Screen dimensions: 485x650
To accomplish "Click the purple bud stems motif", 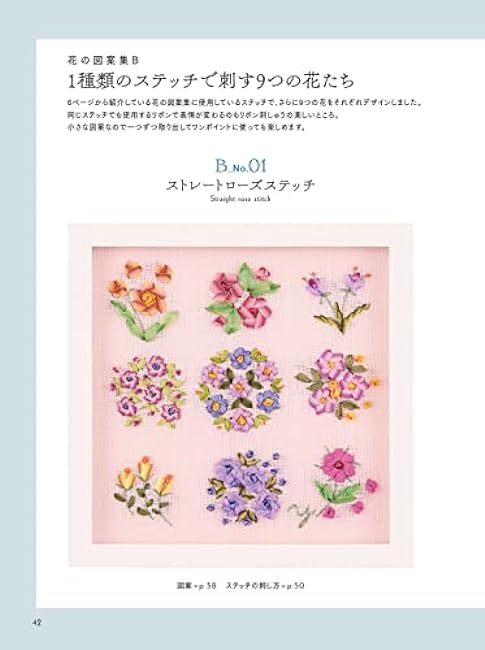I will coord(338,300).
